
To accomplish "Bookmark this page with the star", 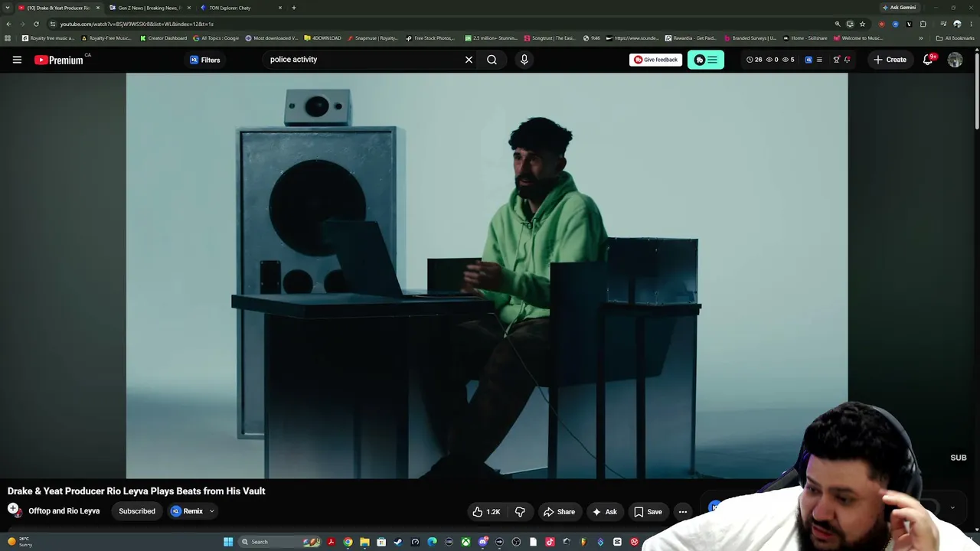I will pos(862,24).
